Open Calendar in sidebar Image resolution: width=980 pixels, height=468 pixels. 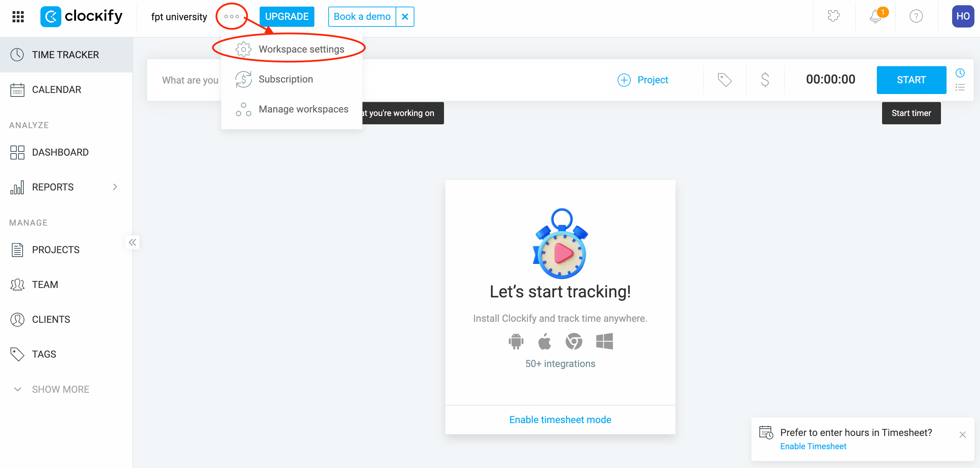tap(66, 90)
